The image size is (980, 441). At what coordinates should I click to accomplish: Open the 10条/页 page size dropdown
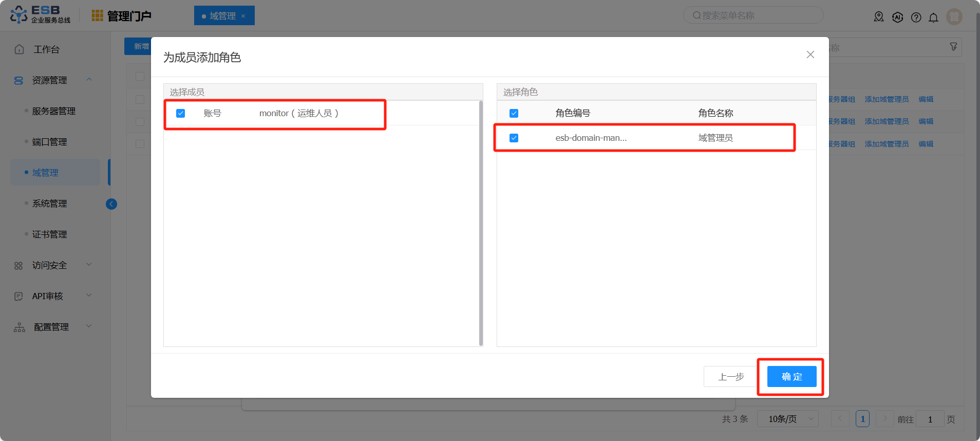(x=787, y=419)
